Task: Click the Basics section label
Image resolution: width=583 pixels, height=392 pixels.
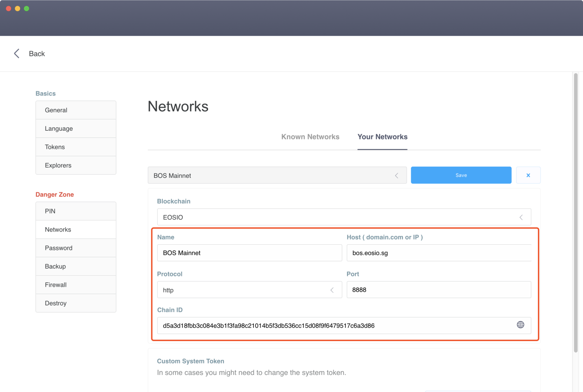Action: pos(46,93)
